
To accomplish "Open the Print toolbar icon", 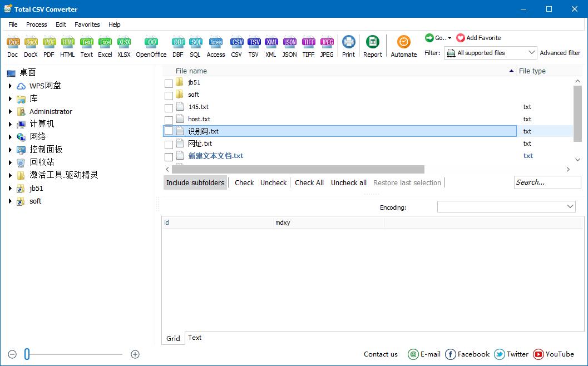I will tap(348, 42).
